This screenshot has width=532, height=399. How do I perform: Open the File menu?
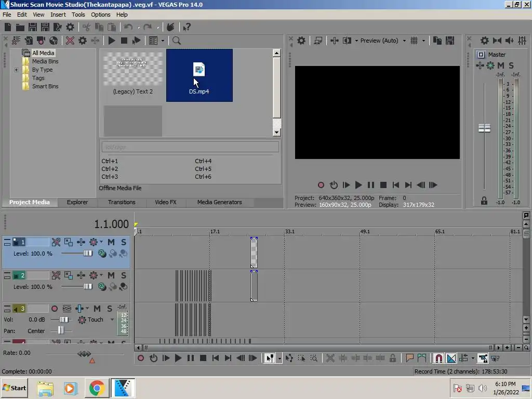point(7,15)
